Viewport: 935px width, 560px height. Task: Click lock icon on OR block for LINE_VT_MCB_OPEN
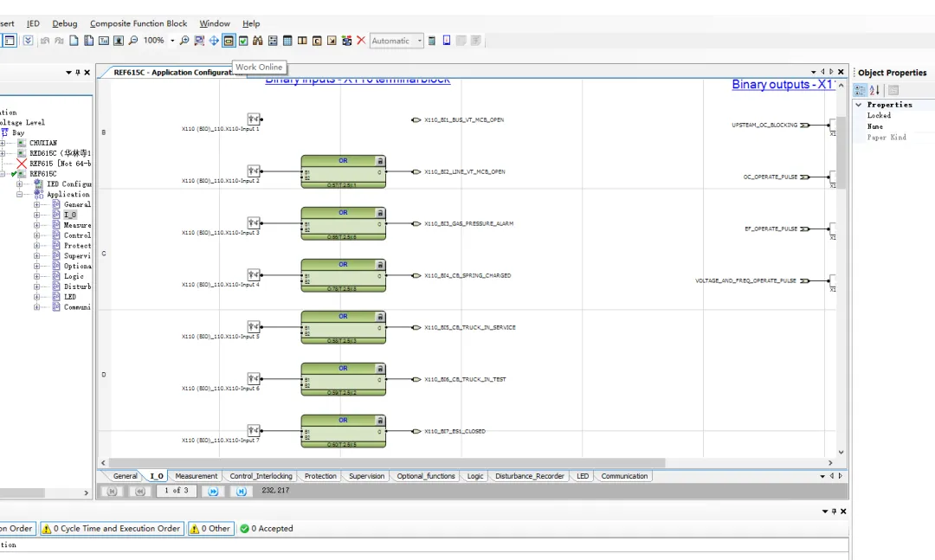380,161
